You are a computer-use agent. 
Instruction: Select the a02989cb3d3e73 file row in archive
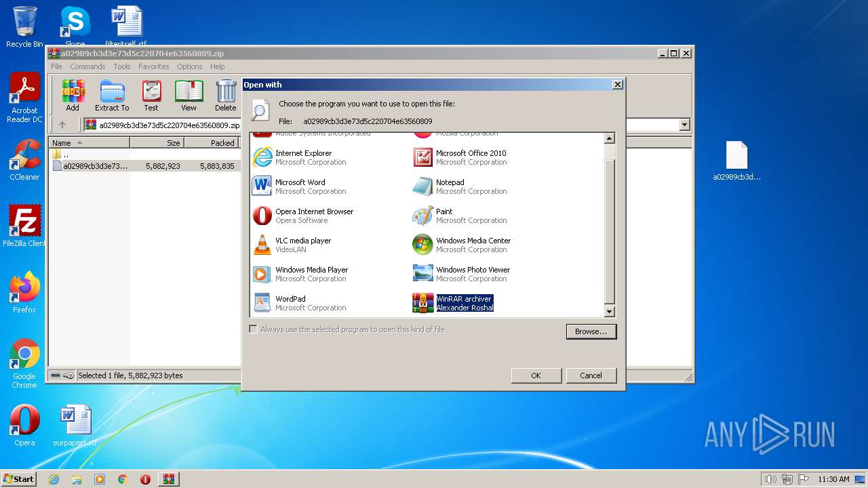tap(144, 166)
